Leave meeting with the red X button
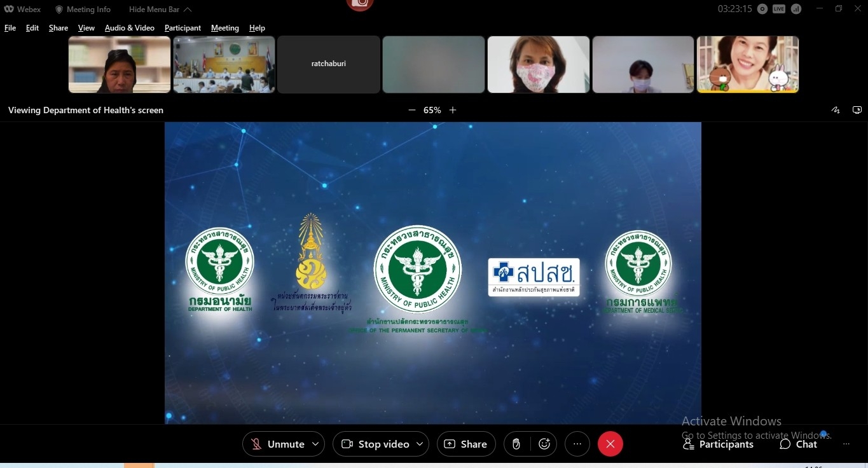Viewport: 868px width, 468px height. [x=610, y=444]
